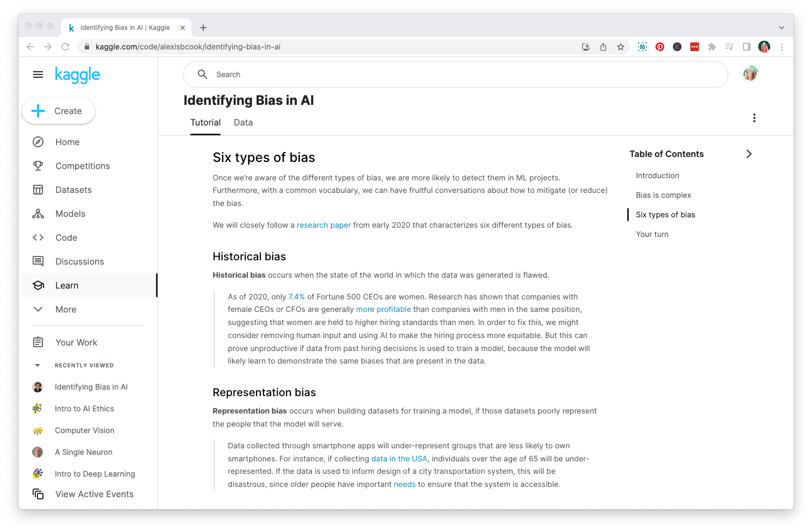Image resolution: width=812 pixels, height=532 pixels.
Task: Open the Extensions puzzle icon
Action: click(x=712, y=47)
